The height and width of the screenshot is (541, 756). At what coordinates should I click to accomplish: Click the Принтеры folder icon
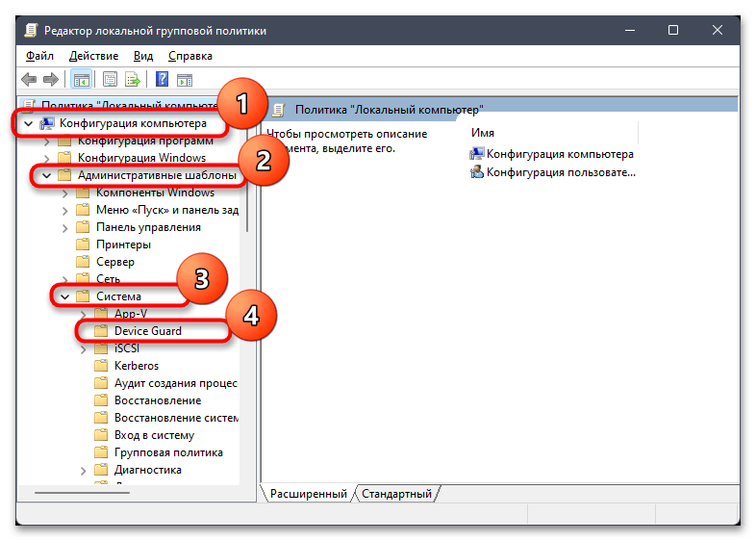click(x=83, y=245)
